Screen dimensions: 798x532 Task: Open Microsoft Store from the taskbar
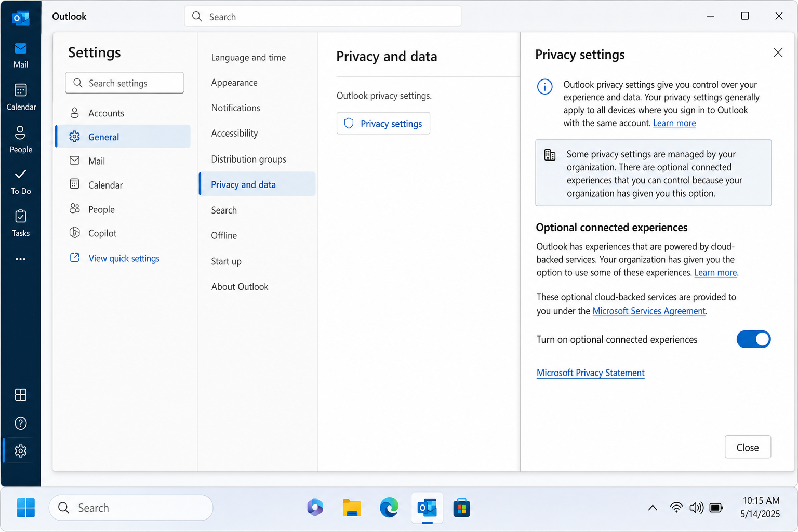tap(461, 508)
